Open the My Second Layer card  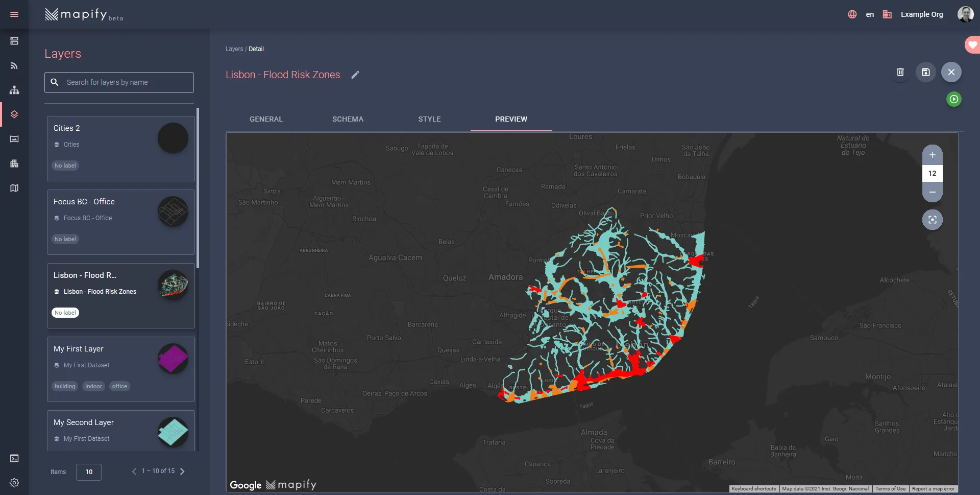coord(121,431)
